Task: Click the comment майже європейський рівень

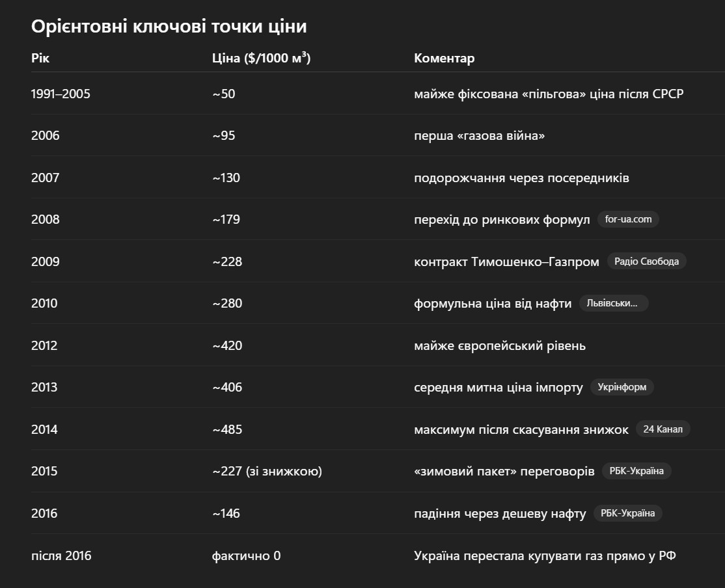Action: tap(500, 345)
